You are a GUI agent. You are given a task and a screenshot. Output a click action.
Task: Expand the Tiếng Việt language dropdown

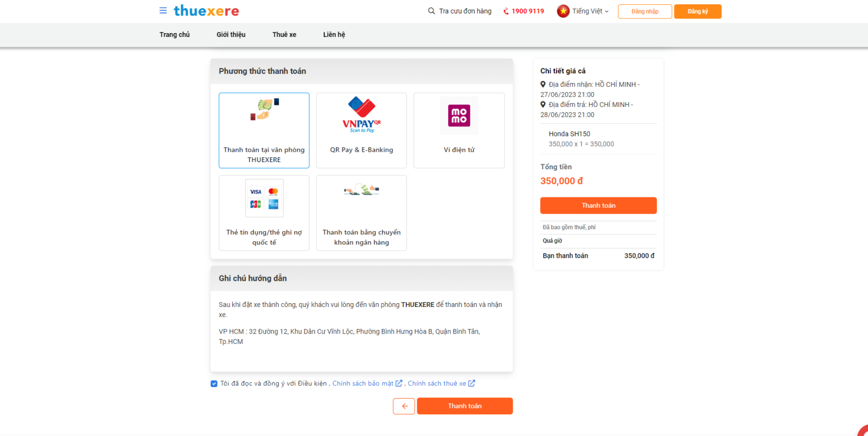point(590,11)
